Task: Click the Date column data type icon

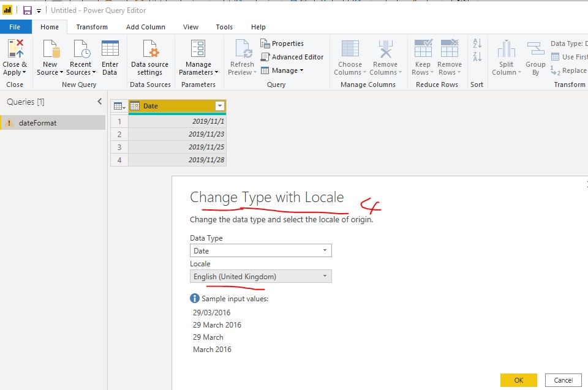Action: point(135,106)
